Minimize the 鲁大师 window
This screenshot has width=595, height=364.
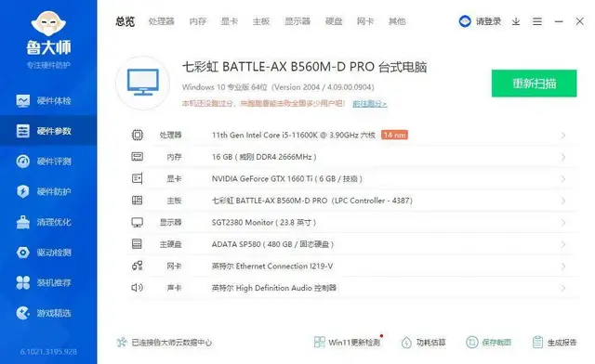click(x=559, y=21)
